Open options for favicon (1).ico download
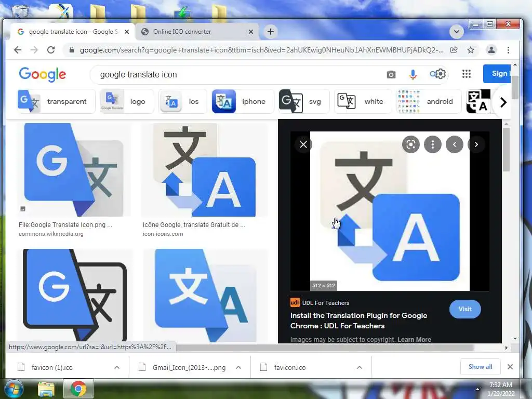This screenshot has height=399, width=532. point(117,367)
